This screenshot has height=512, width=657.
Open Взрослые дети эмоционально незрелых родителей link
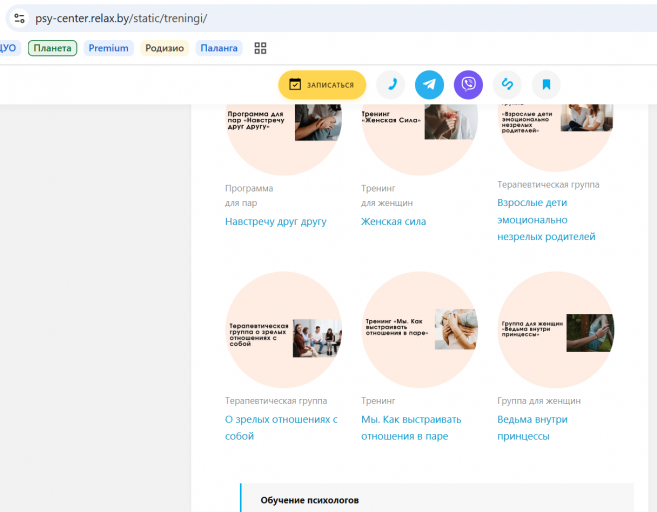pos(546,220)
